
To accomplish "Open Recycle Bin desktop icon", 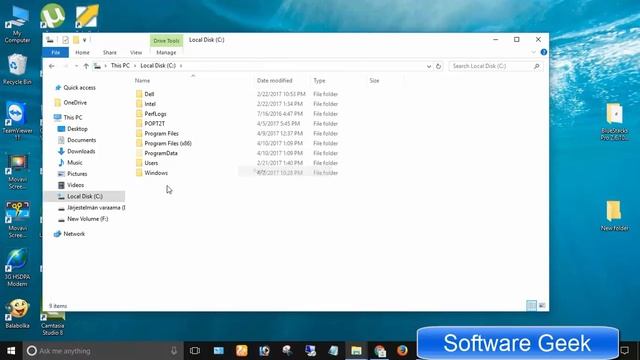I will click(17, 69).
